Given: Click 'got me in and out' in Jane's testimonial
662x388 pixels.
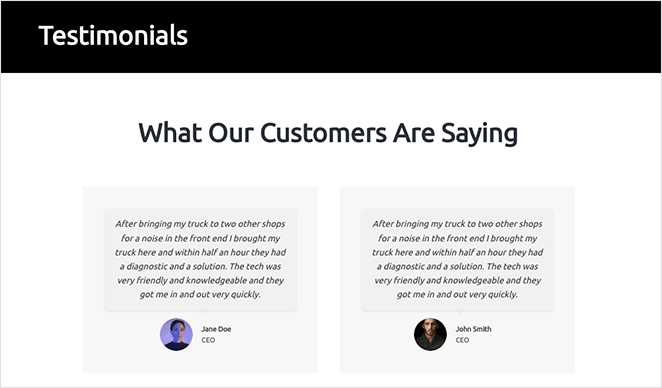Looking at the screenshot, I should pos(175,294).
